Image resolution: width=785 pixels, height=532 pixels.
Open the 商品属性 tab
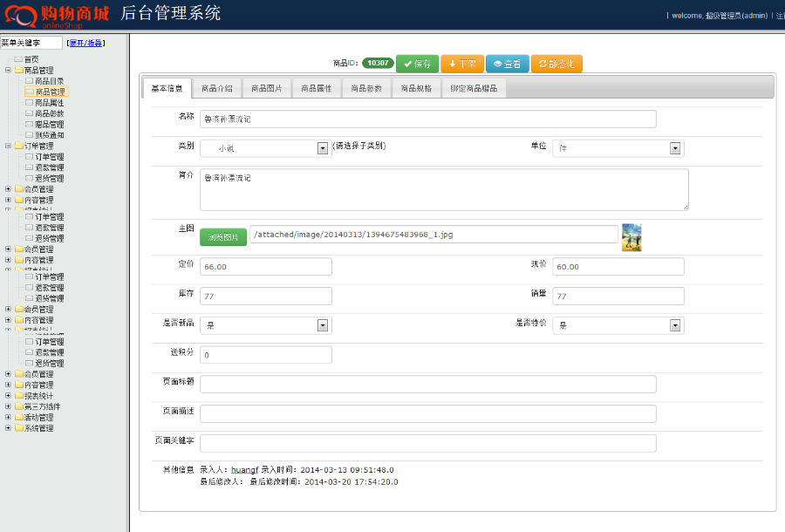[317, 88]
